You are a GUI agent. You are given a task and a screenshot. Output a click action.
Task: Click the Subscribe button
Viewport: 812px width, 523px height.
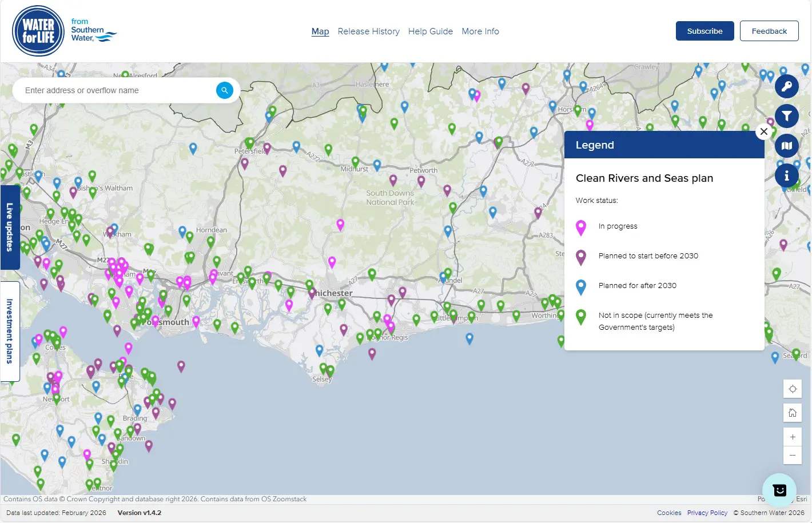704,31
